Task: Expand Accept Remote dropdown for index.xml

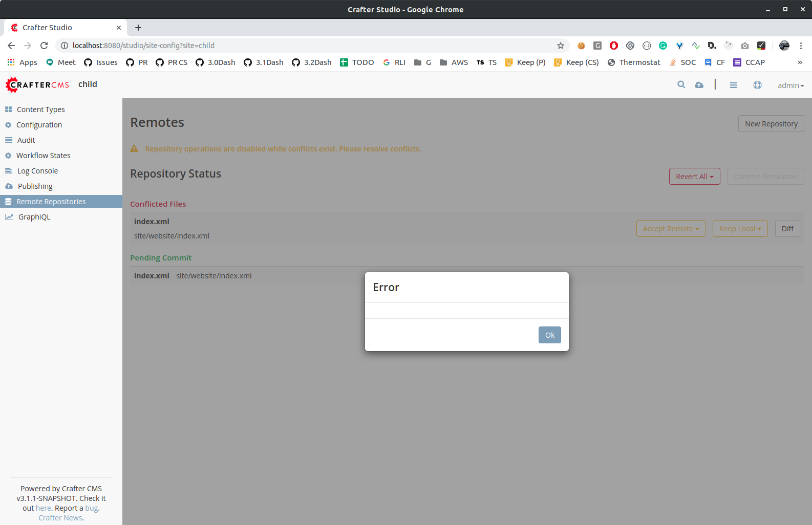Action: click(x=671, y=229)
